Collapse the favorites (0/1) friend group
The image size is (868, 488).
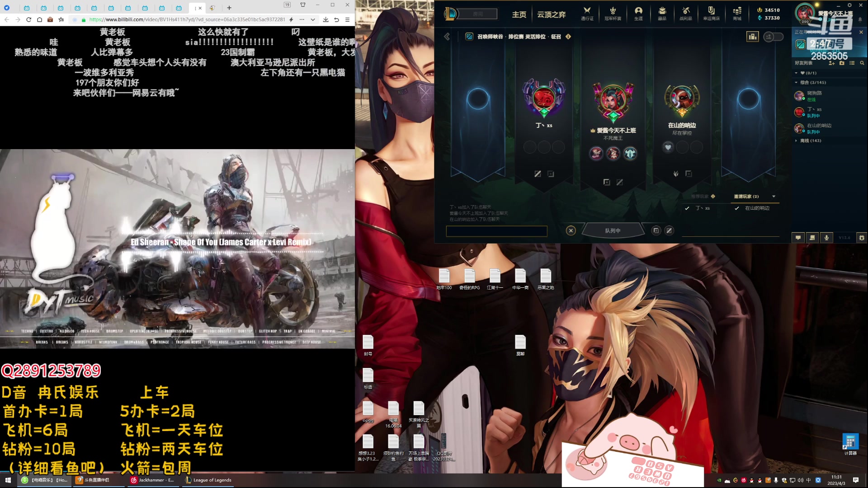pyautogui.click(x=796, y=73)
